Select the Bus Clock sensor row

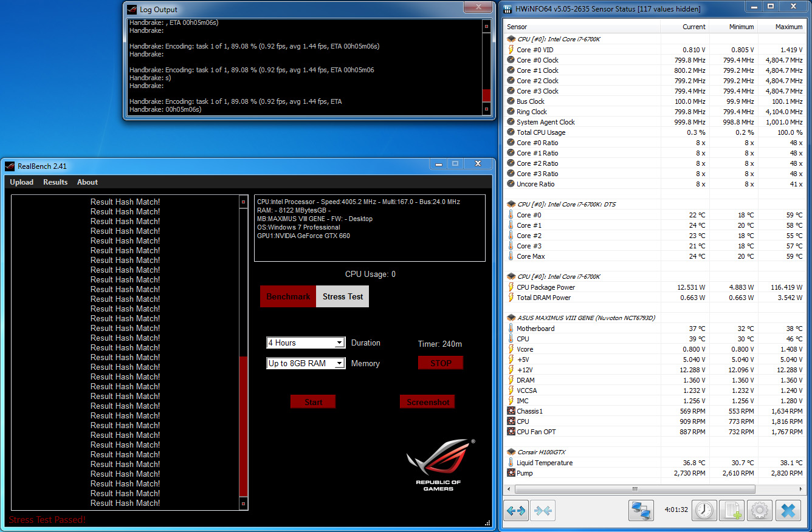(655, 101)
